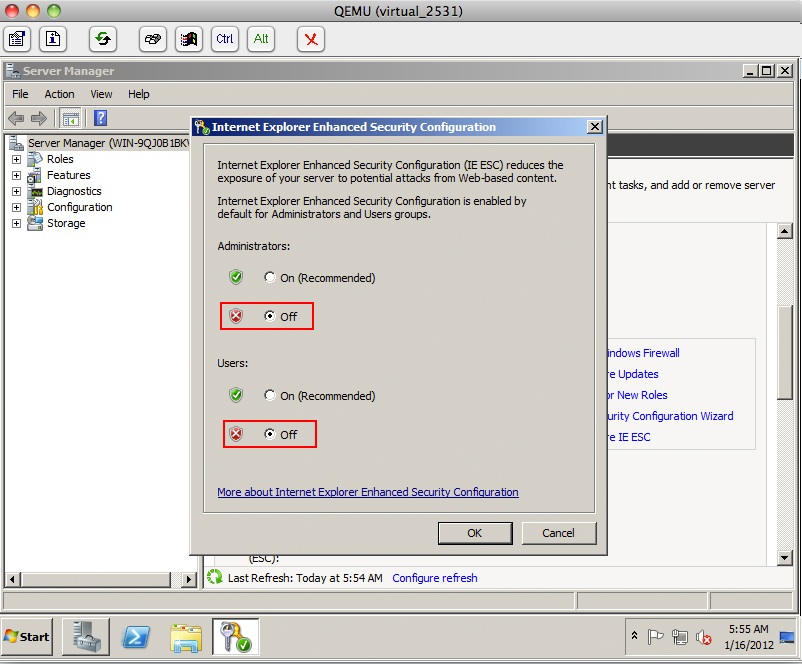The width and height of the screenshot is (802, 664).
Task: Expand the Configuration tree node
Action: (x=16, y=207)
